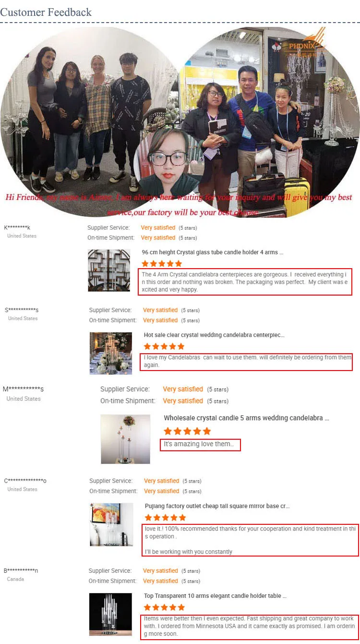
Task: Click 'Top Transparent 10 arms elegant' product title
Action: click(x=216, y=596)
